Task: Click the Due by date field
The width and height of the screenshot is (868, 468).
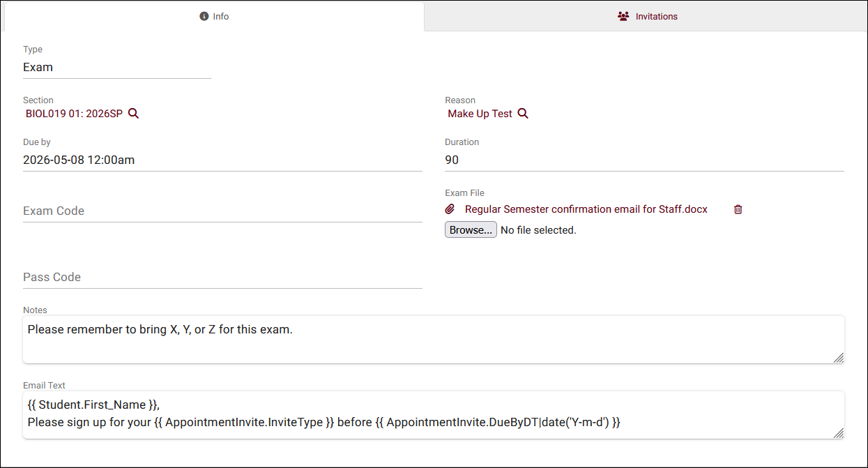Action: [x=222, y=160]
